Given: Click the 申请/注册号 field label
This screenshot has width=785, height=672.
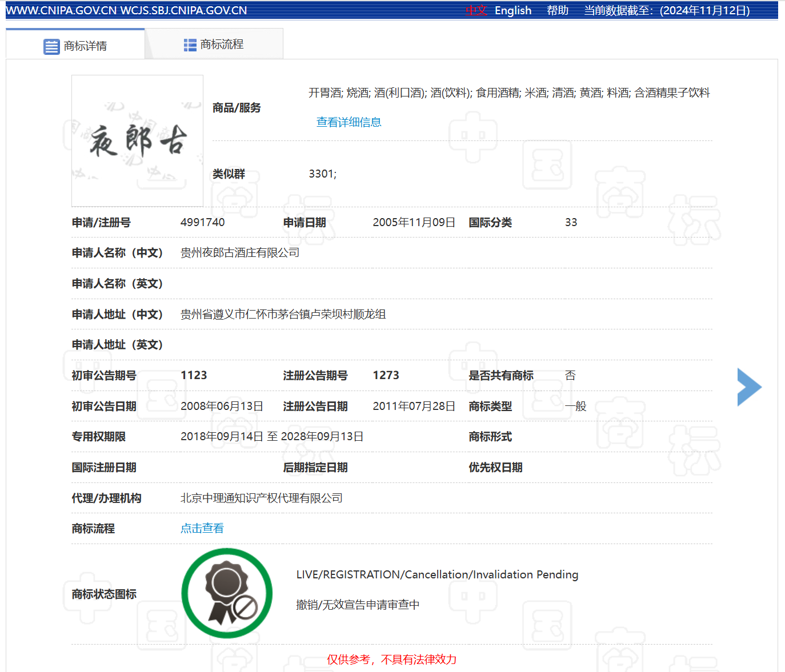Looking at the screenshot, I should point(101,222).
